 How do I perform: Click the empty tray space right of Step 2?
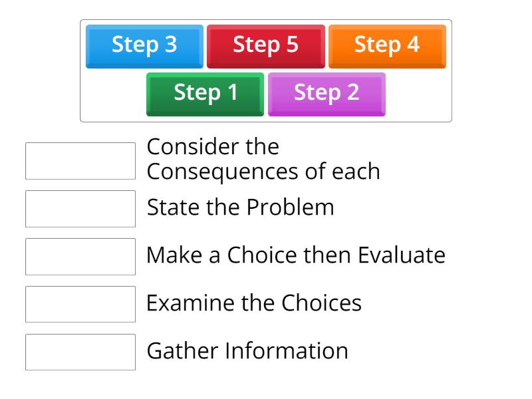(x=418, y=94)
